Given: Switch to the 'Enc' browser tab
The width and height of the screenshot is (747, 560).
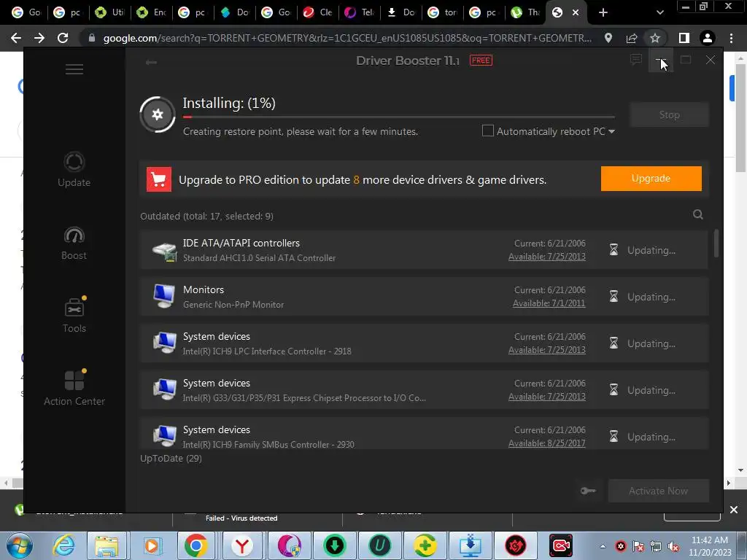Looking at the screenshot, I should (152, 12).
